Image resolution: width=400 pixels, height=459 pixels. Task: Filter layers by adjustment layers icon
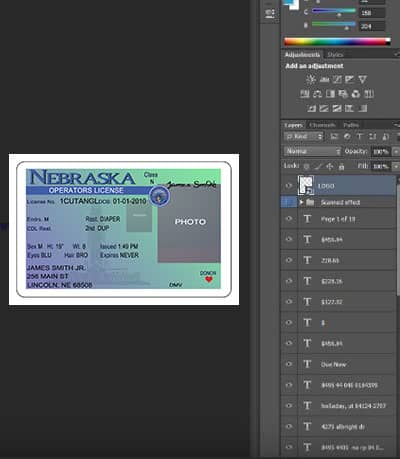(347, 136)
